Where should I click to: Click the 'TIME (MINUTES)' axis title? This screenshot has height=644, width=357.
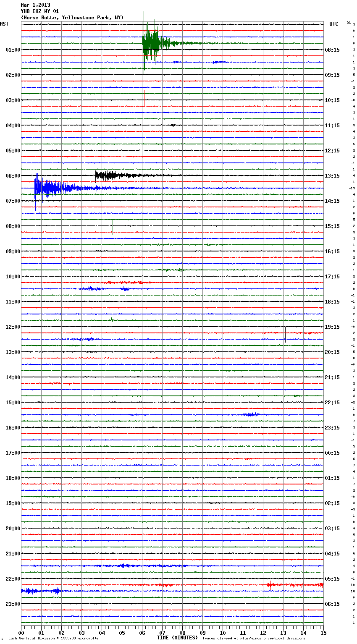(177, 638)
